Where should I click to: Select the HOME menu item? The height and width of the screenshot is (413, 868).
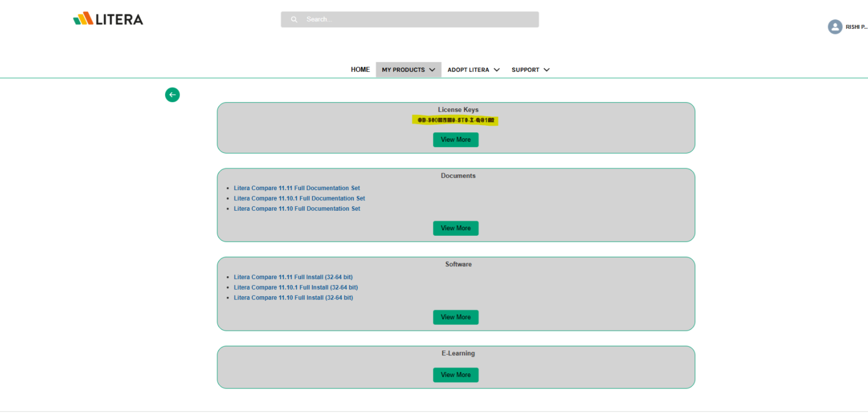click(360, 69)
